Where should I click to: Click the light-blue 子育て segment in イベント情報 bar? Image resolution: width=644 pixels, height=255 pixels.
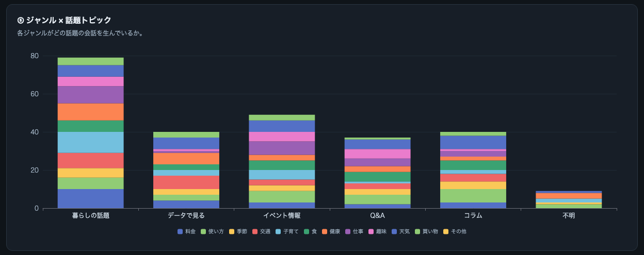282,175
